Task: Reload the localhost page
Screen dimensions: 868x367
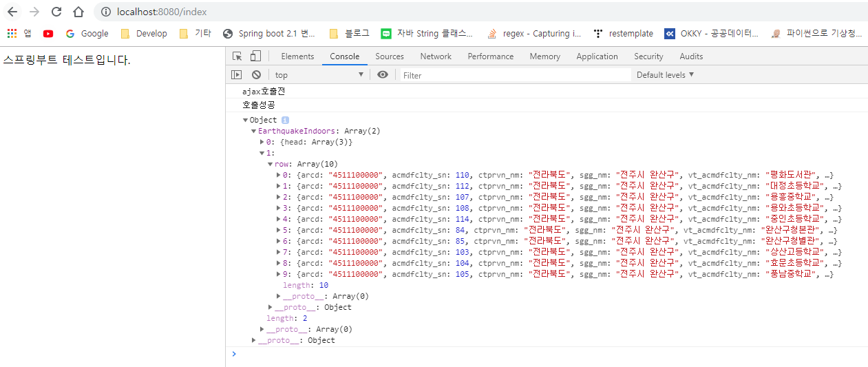Action: [x=56, y=12]
